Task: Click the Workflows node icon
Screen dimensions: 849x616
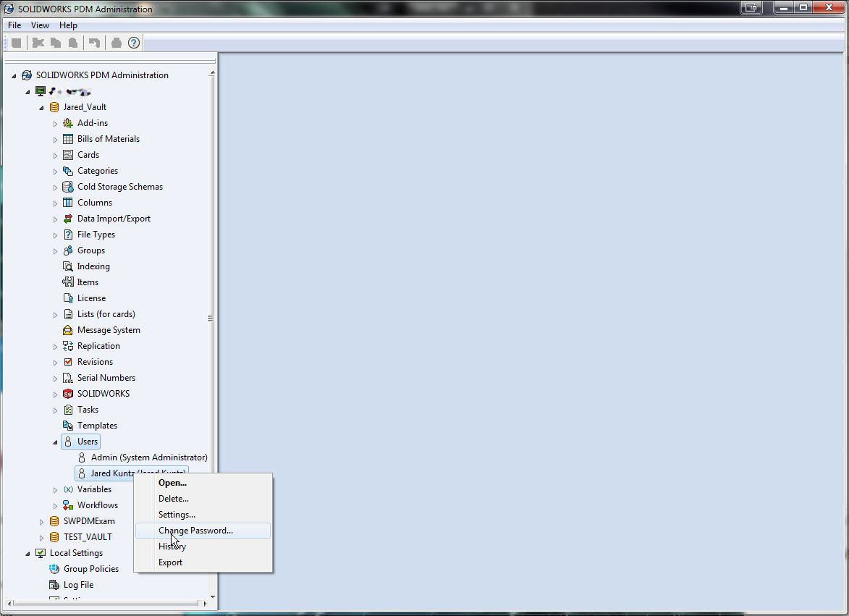Action: [x=68, y=505]
